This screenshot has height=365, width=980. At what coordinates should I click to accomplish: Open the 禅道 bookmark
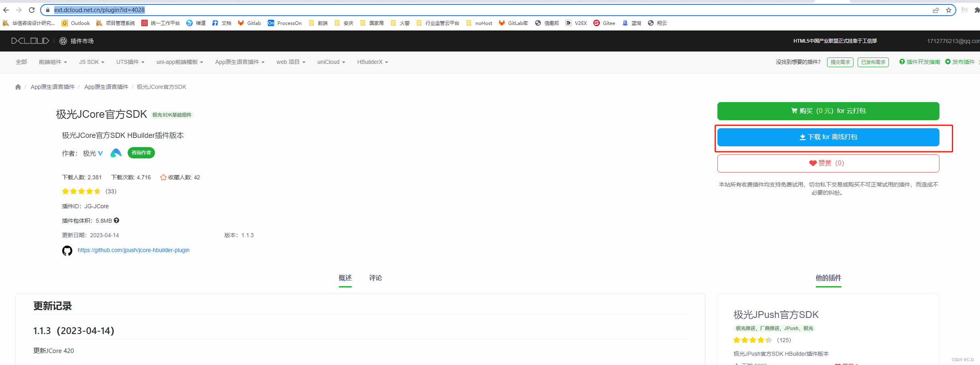[196, 23]
